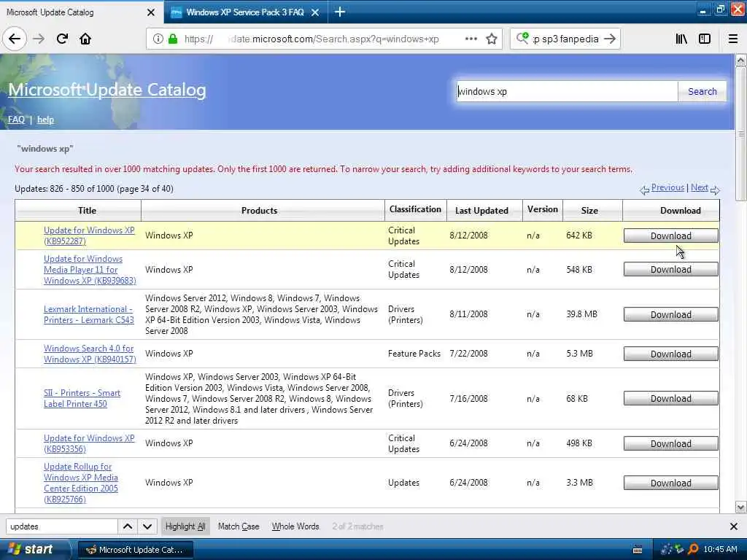The height and width of the screenshot is (560, 747).
Task: Open the browser home page icon
Action: 85,39
